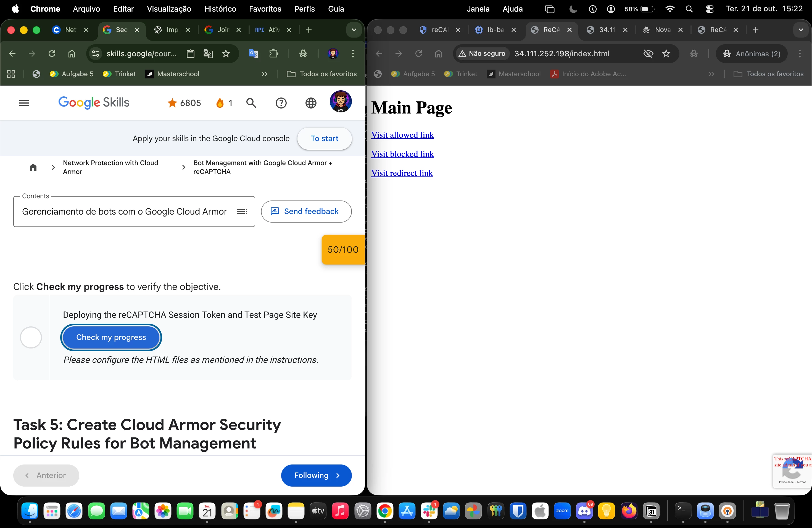Viewport: 812px width, 528px height.
Task: Click the search magnifier in Google Skills
Action: tap(251, 103)
